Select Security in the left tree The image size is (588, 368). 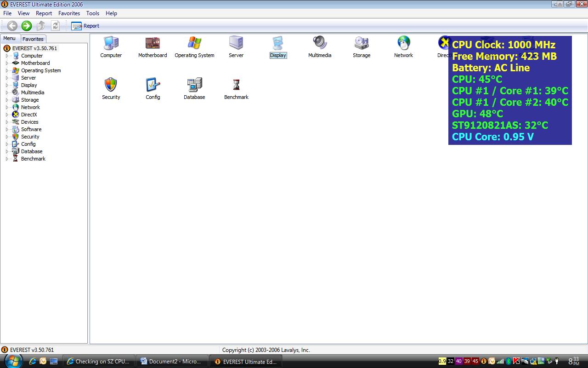(30, 137)
